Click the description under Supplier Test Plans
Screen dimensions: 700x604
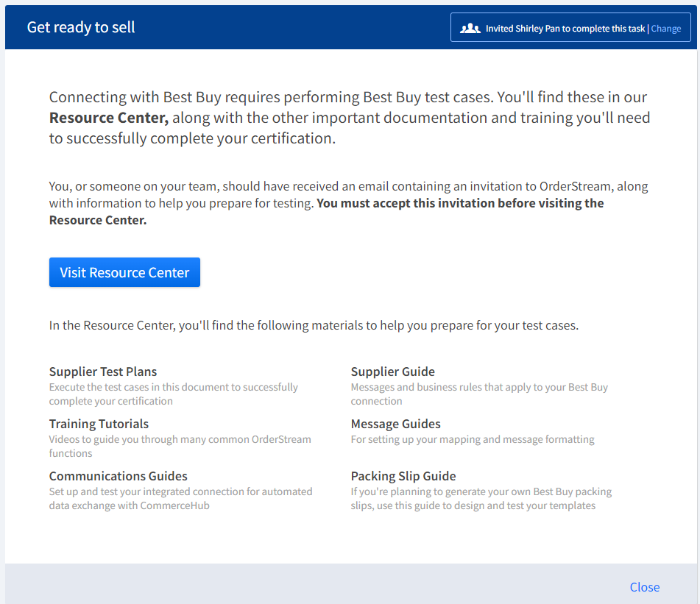click(x=173, y=394)
